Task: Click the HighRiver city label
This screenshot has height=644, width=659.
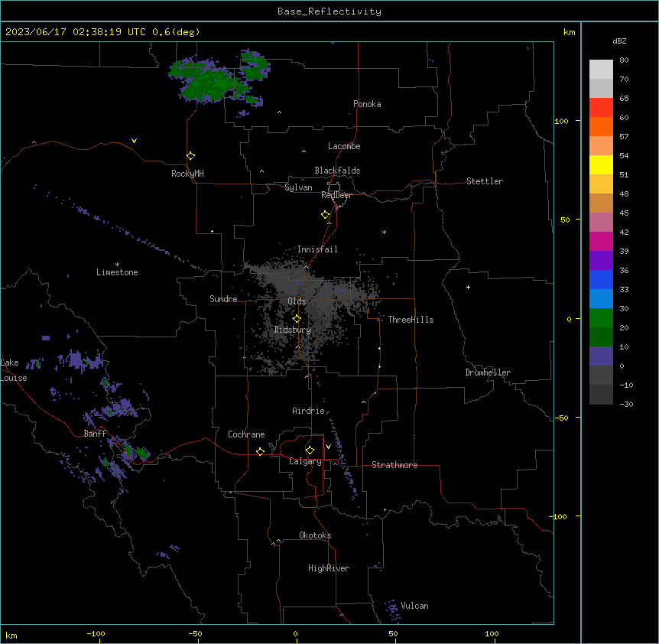Action: (x=329, y=568)
